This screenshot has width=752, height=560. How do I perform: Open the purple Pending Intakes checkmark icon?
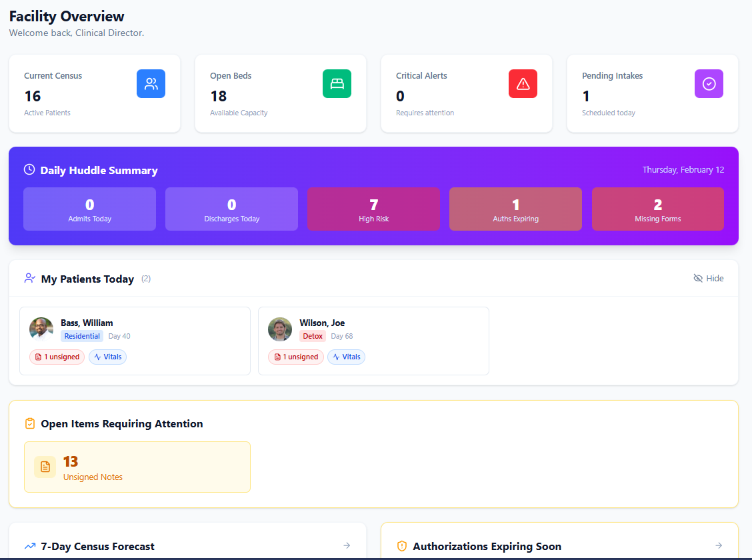click(x=709, y=83)
